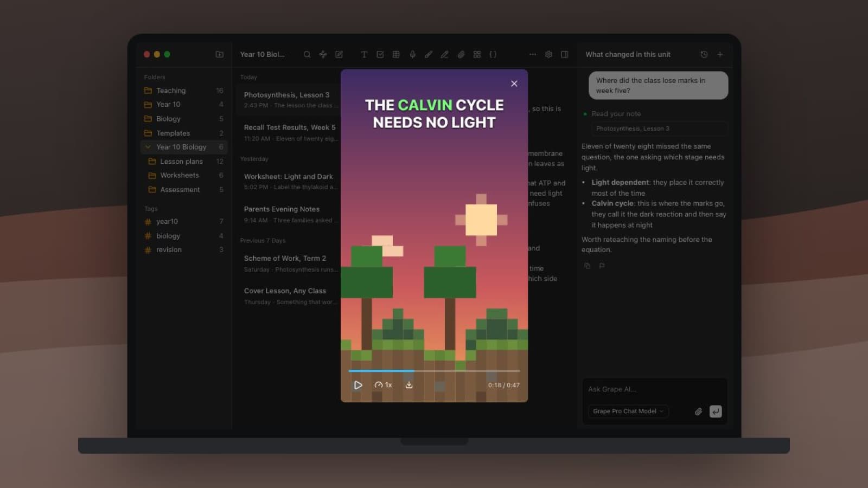Open Worksheet: Light and Dark note
The image size is (868, 488).
(x=289, y=181)
